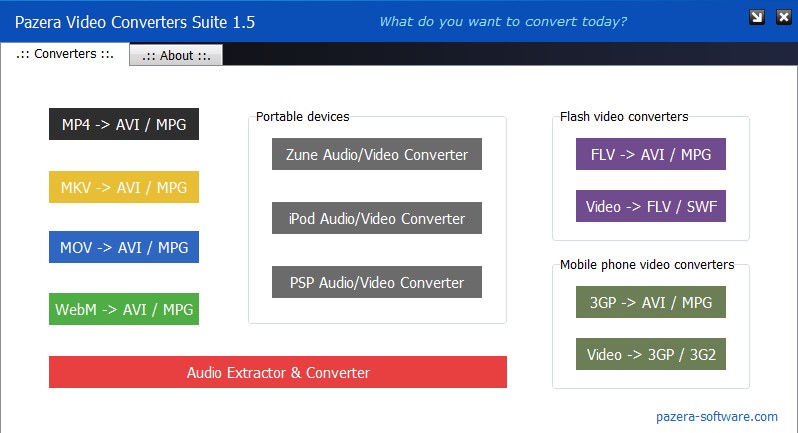Open the Video -> 3GP / 3G2 converter
Screen dimensions: 798x433
(x=651, y=354)
